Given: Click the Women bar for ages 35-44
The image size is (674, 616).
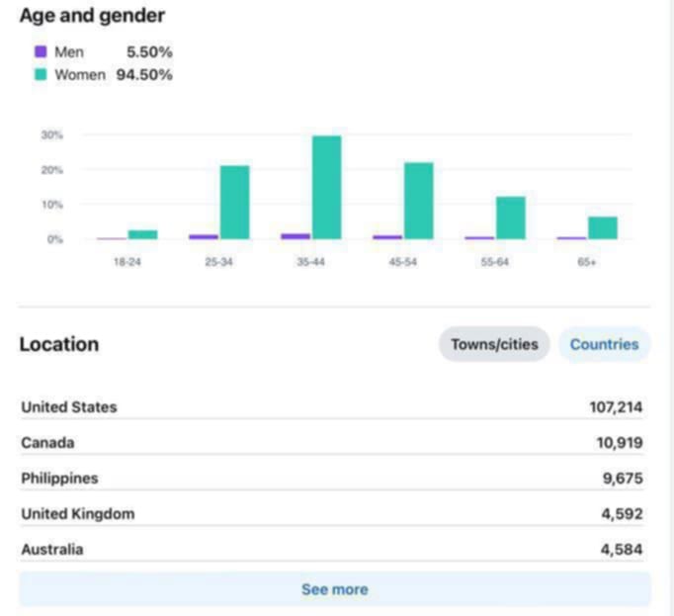Looking at the screenshot, I should click(x=326, y=188).
